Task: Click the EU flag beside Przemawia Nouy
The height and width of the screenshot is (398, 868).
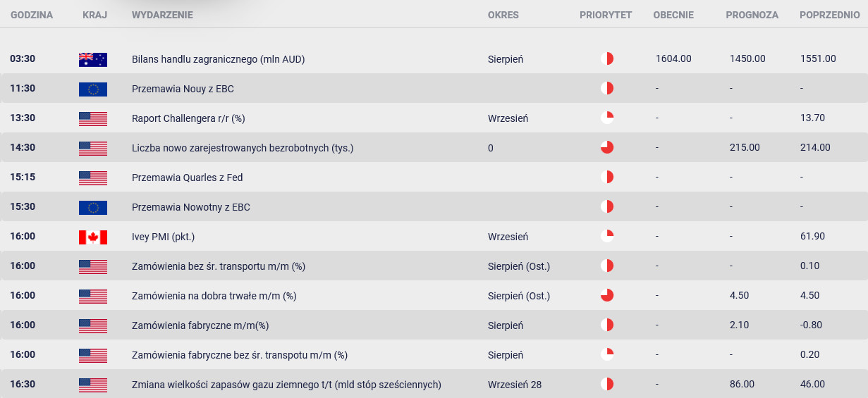Action: point(93,89)
